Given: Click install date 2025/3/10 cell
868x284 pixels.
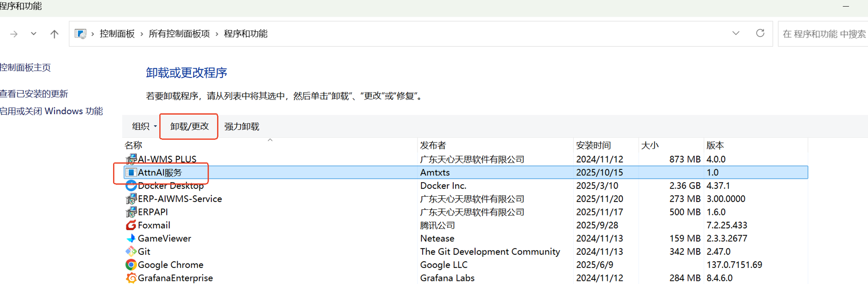Looking at the screenshot, I should point(597,185).
